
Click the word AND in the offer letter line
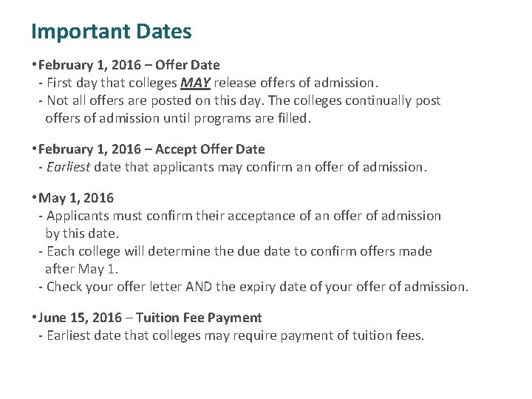(x=199, y=287)
